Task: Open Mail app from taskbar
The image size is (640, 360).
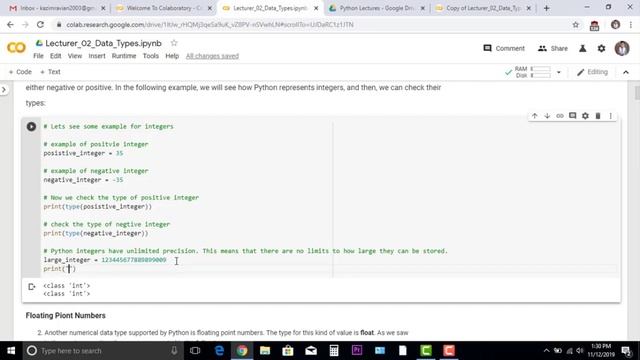Action: (311, 351)
